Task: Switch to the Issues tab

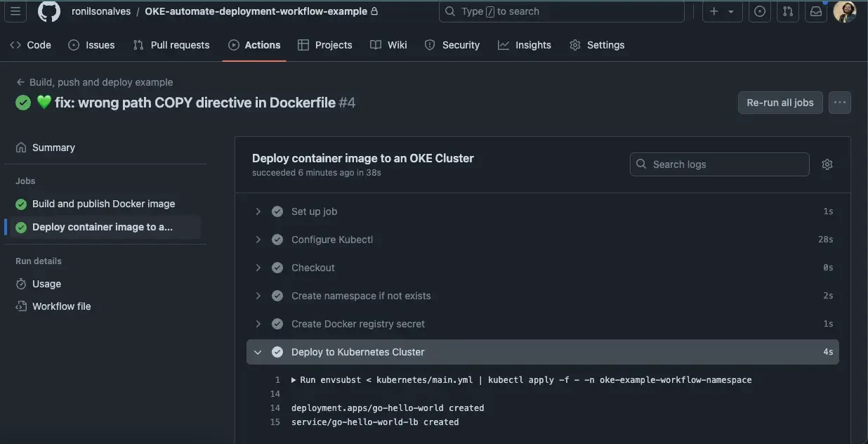Action: (91, 45)
